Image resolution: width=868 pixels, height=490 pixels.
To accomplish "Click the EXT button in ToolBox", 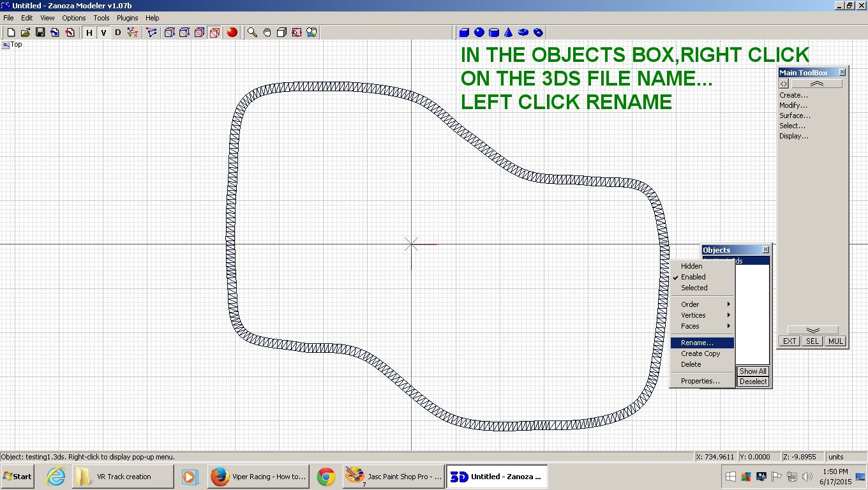I will pos(789,341).
